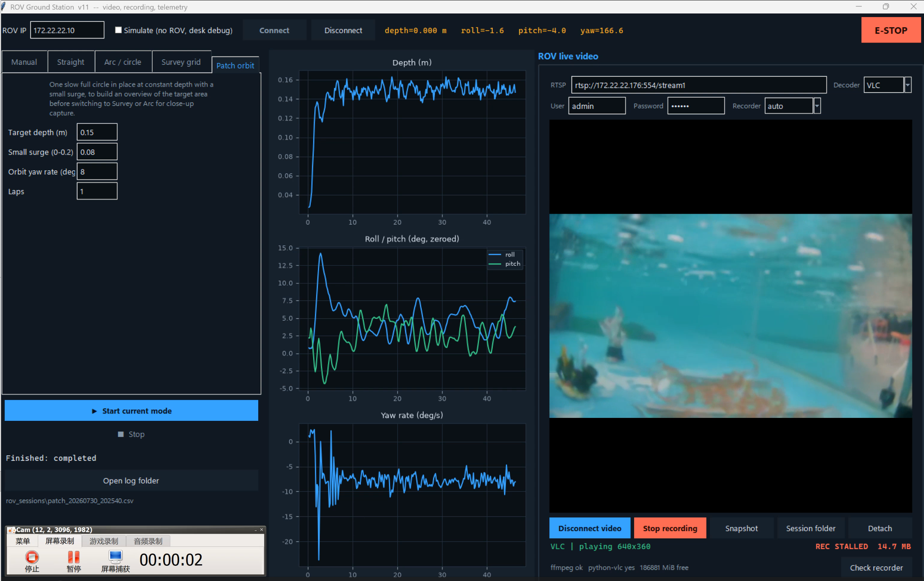Image resolution: width=924 pixels, height=581 pixels.
Task: Switch to the Straight tab
Action: (71, 62)
